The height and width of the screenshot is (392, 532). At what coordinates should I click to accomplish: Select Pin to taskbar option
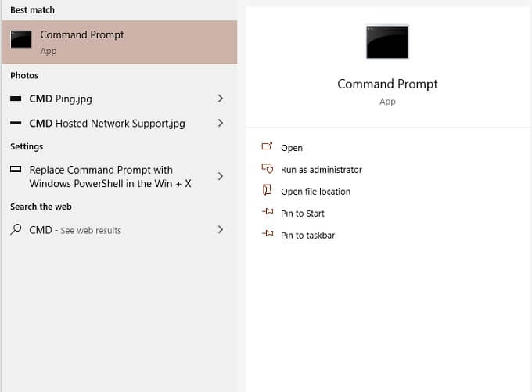point(307,236)
